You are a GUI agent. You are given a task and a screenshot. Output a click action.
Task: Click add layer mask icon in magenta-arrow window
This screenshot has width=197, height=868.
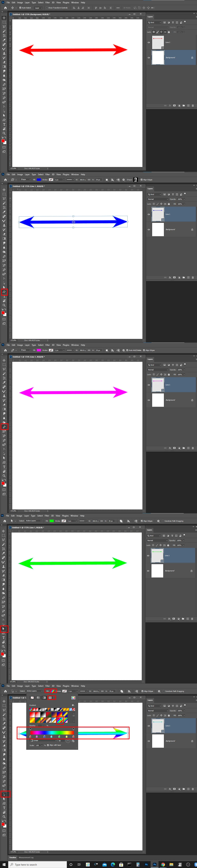pyautogui.click(x=174, y=448)
